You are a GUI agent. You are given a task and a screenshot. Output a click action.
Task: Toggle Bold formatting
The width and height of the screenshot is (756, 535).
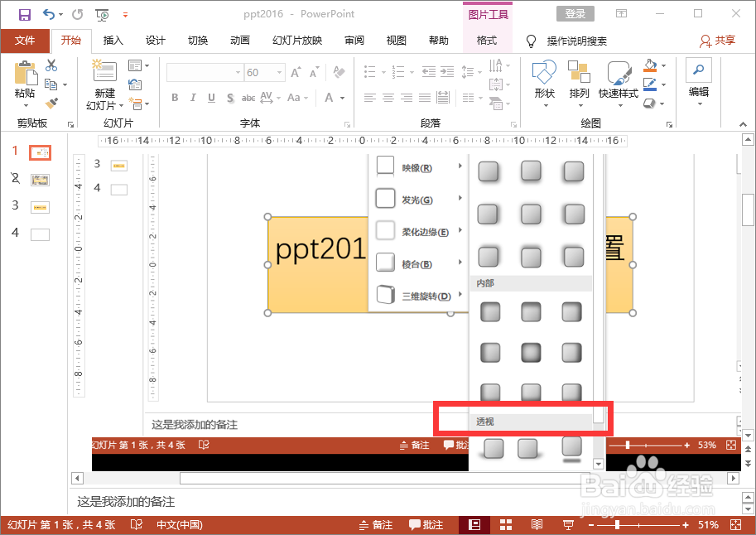175,98
